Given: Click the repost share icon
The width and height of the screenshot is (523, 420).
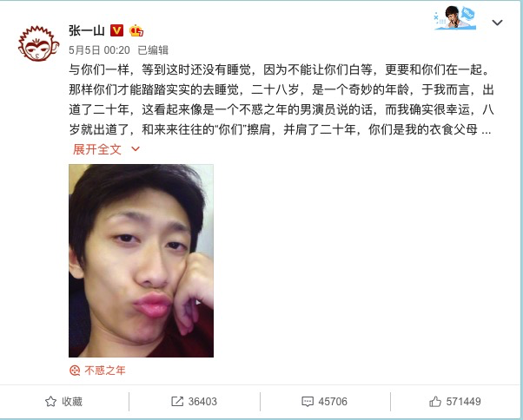Looking at the screenshot, I should coord(177,402).
